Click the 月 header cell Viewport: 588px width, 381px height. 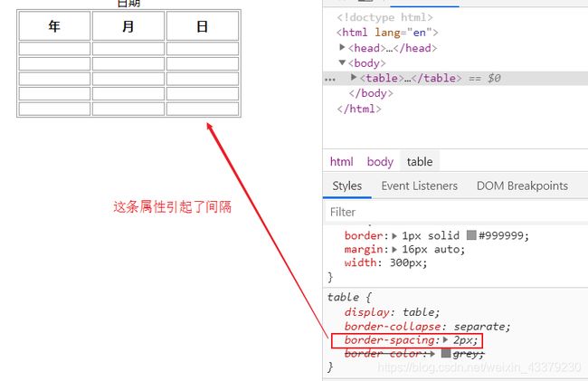(x=128, y=26)
